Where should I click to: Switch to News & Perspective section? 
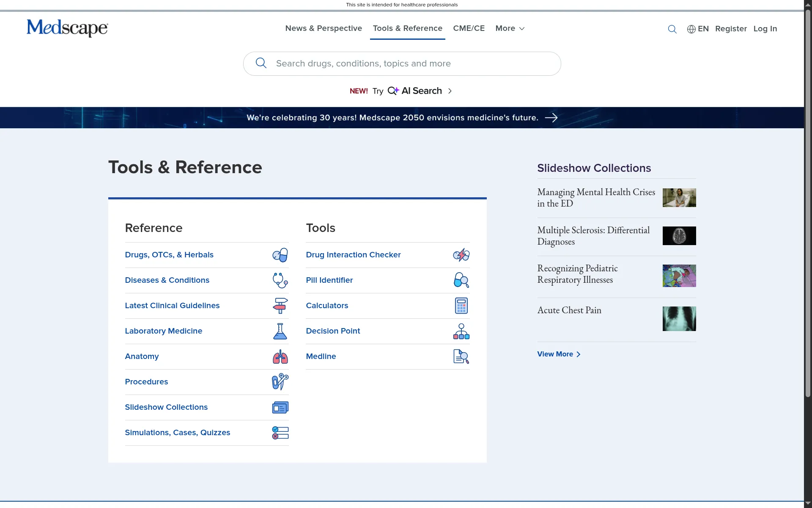[323, 28]
